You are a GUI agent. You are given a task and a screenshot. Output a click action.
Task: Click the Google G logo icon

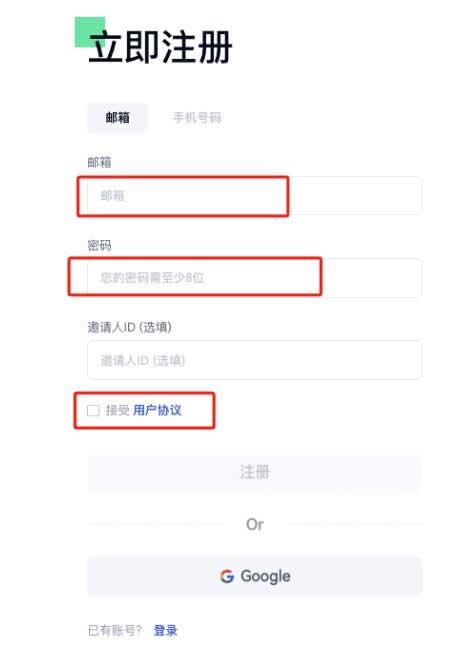pyautogui.click(x=227, y=576)
